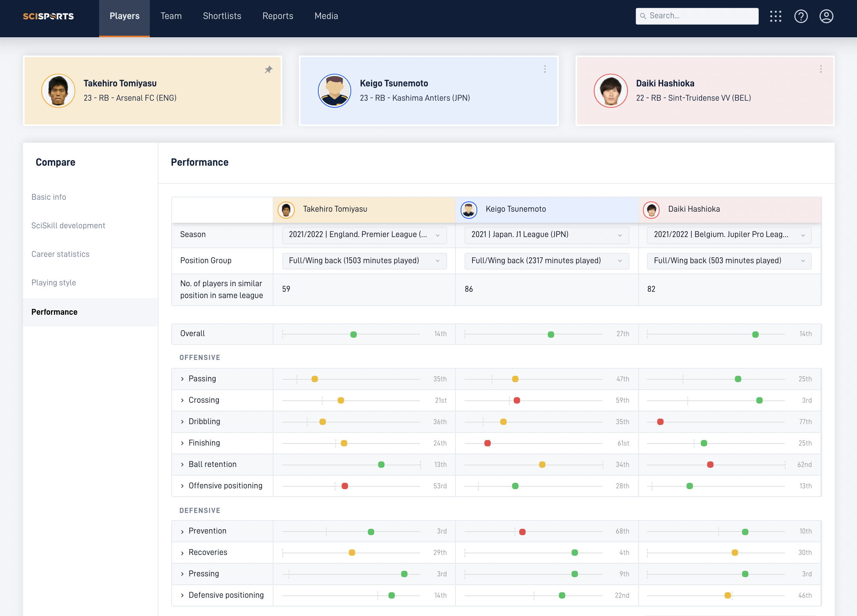This screenshot has width=857, height=616.
Task: Open the Reports tab
Action: (277, 16)
